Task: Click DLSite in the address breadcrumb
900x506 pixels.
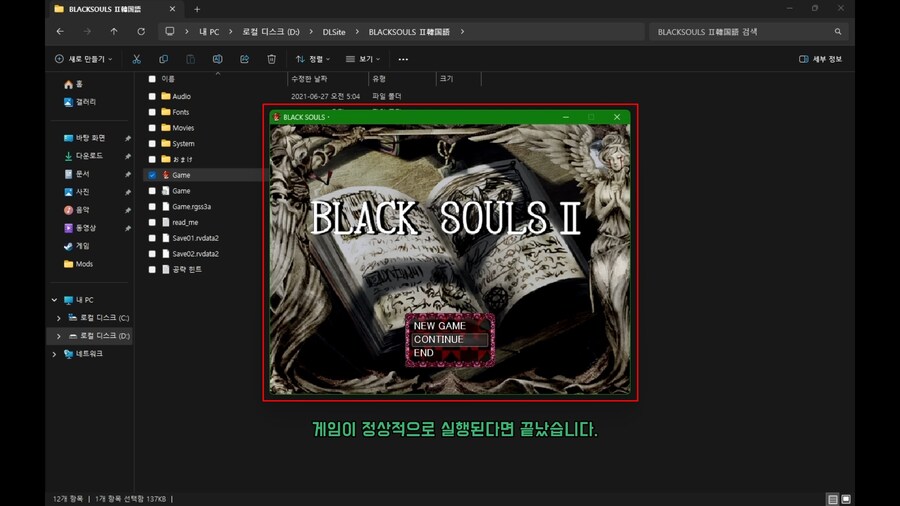Action: (x=334, y=32)
